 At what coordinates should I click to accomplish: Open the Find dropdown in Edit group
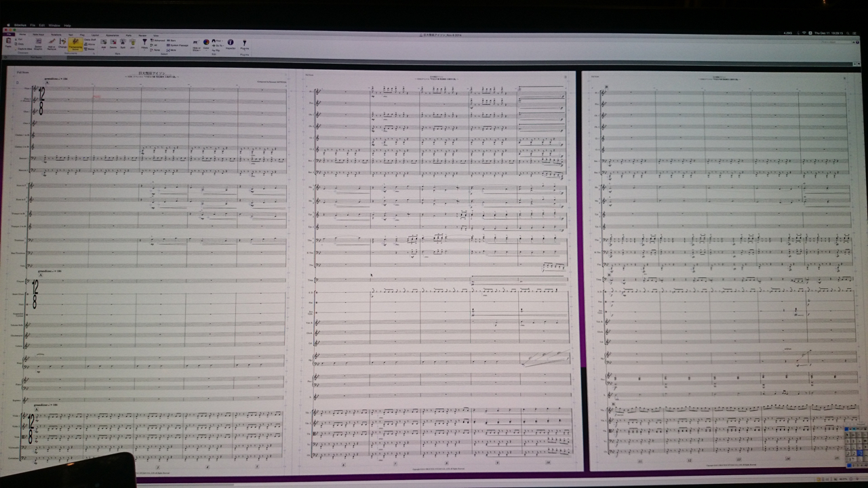(218, 41)
